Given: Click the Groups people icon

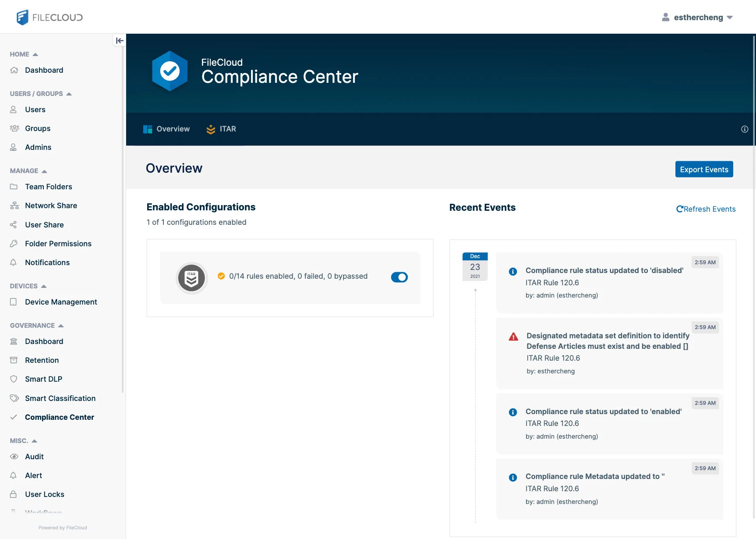Looking at the screenshot, I should coord(14,128).
